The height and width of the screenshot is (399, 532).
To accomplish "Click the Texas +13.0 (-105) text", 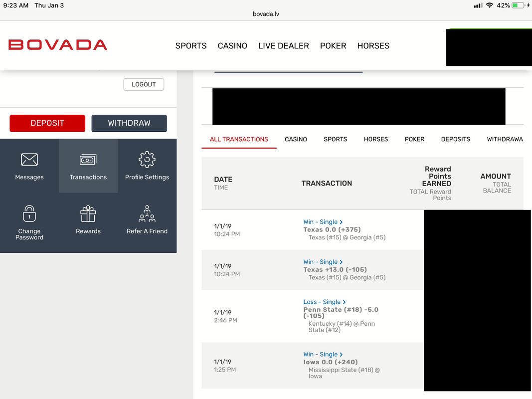I will [x=335, y=270].
